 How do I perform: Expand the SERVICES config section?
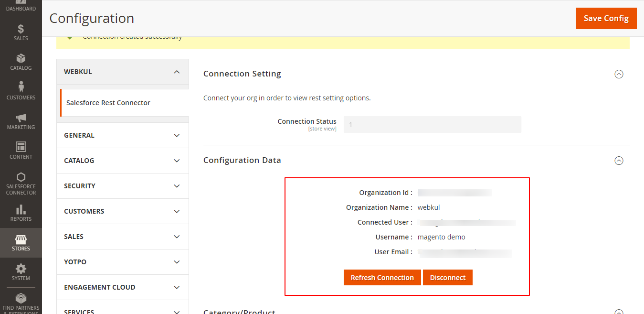point(123,307)
